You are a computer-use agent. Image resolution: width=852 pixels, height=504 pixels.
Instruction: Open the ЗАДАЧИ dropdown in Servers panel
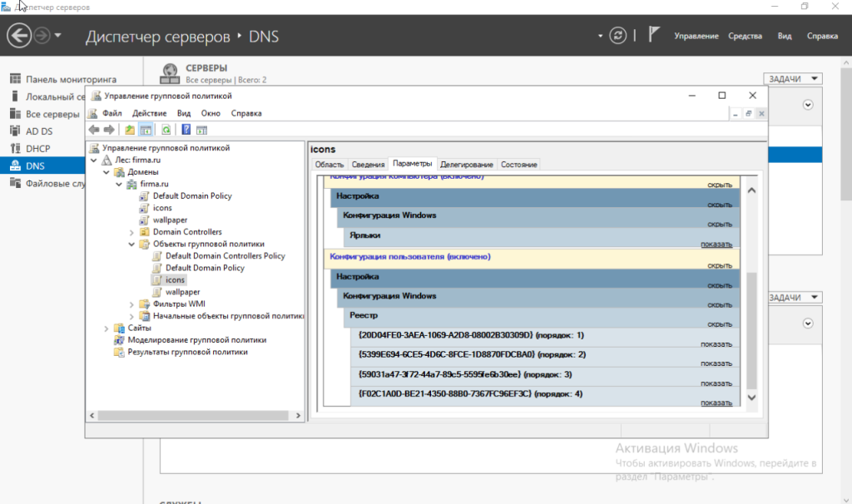[x=793, y=79]
